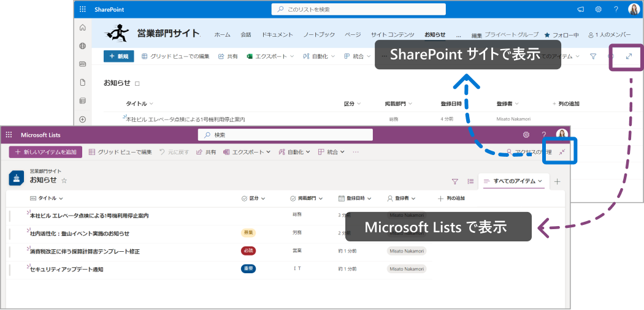Open the filter pane in SharePoint list

pyautogui.click(x=593, y=56)
